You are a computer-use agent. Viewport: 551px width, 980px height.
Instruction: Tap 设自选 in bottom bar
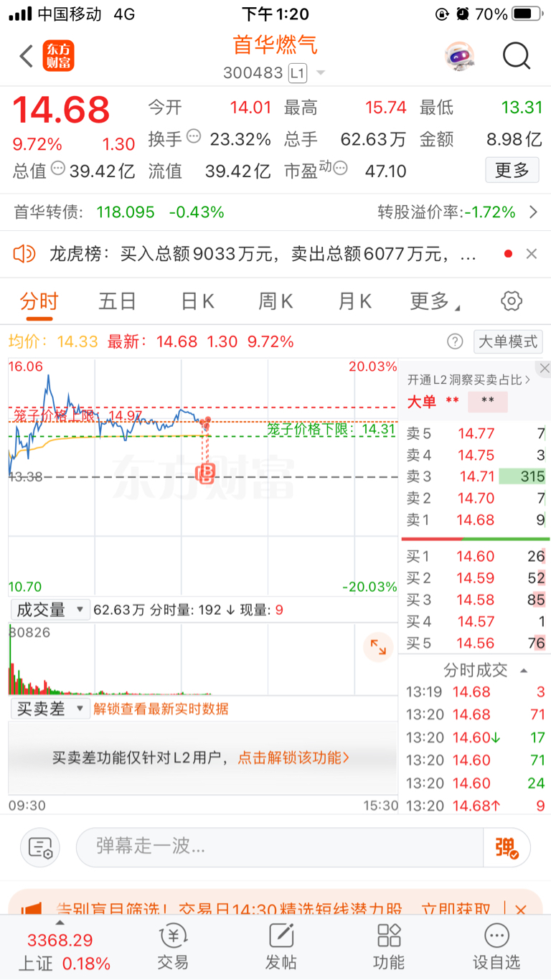[496, 947]
